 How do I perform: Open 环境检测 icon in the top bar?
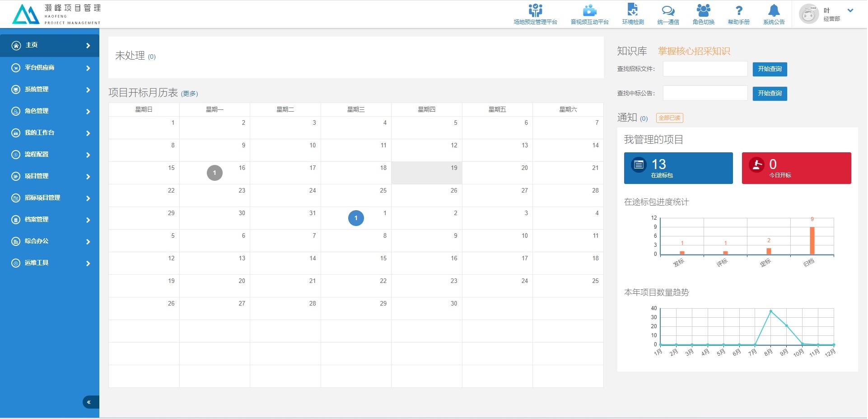633,11
